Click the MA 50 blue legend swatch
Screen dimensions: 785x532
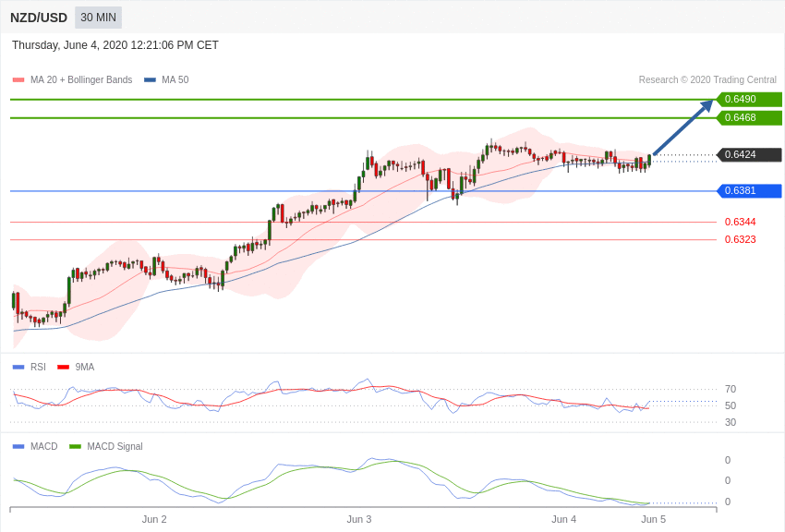(150, 80)
